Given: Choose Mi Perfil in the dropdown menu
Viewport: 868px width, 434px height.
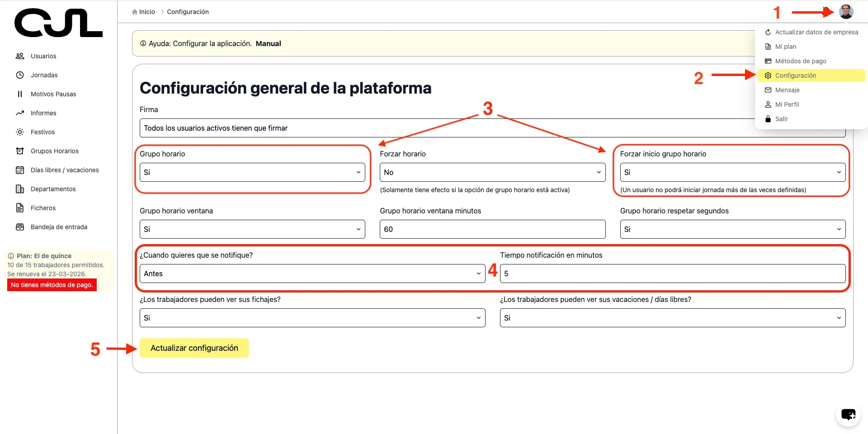Looking at the screenshot, I should (x=788, y=104).
